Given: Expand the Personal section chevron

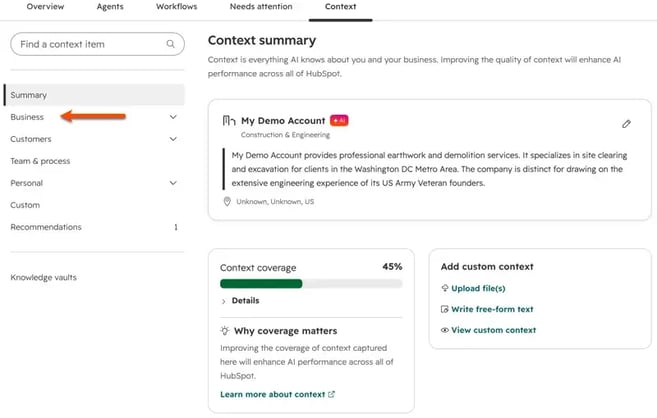Looking at the screenshot, I should 173,183.
